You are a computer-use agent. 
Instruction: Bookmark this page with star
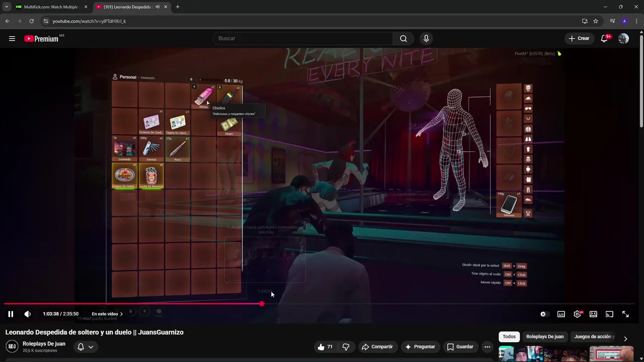point(596,21)
